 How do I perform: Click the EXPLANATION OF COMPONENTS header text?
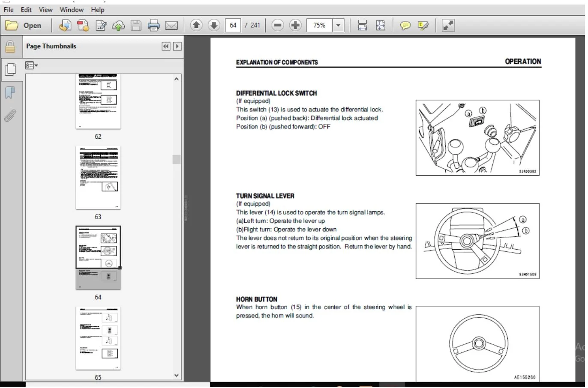[277, 62]
